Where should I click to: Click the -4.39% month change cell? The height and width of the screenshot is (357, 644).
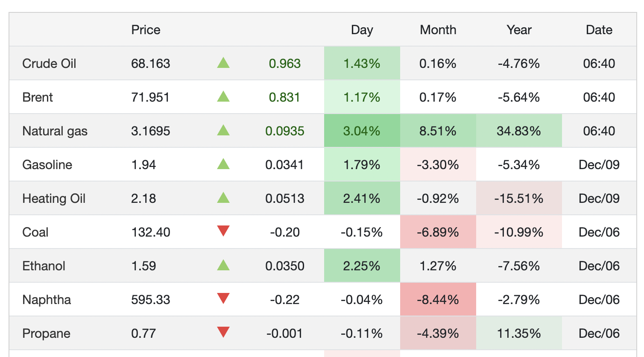coord(438,333)
